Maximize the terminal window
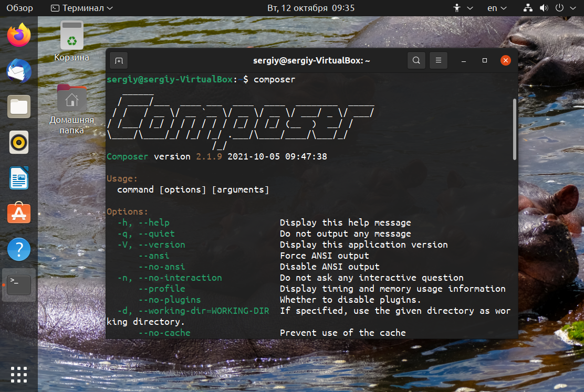 point(485,60)
